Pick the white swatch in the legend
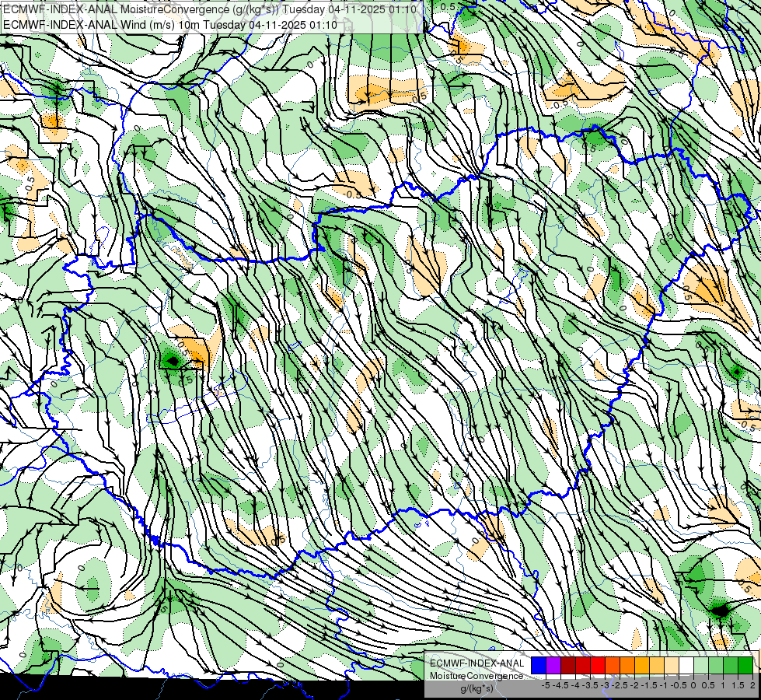The height and width of the screenshot is (700, 761). click(x=686, y=665)
